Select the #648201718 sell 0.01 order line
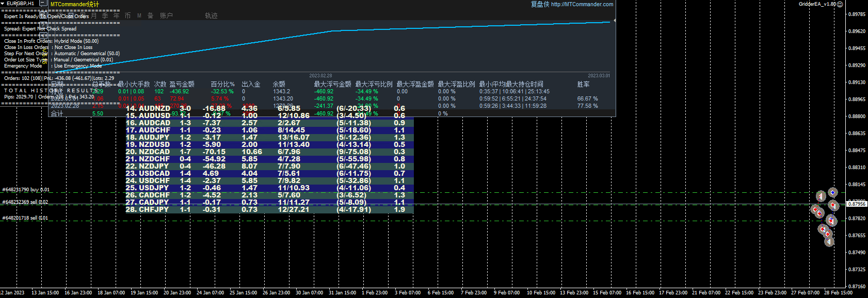 (x=25, y=219)
